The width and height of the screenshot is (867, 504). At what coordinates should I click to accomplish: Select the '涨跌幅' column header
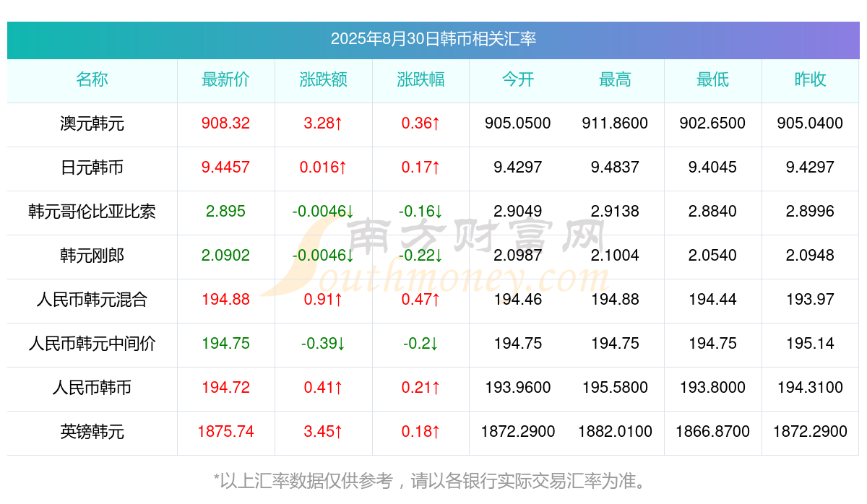click(x=421, y=79)
